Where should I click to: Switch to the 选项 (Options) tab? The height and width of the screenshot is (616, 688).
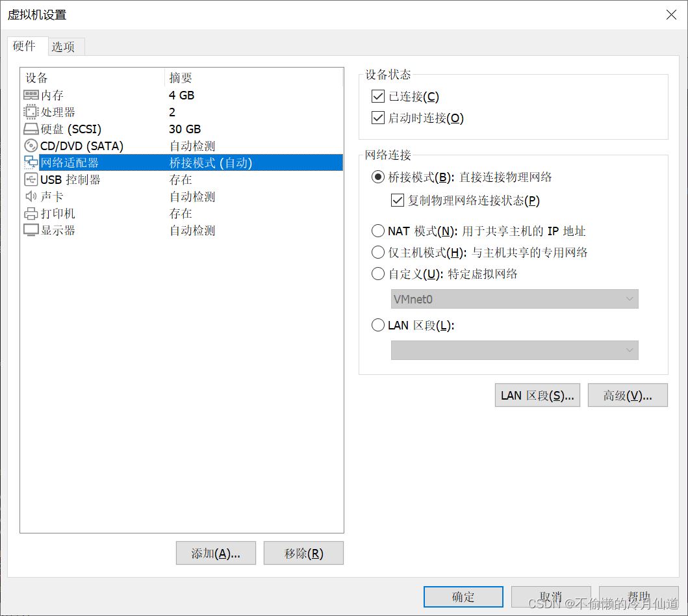pyautogui.click(x=64, y=47)
